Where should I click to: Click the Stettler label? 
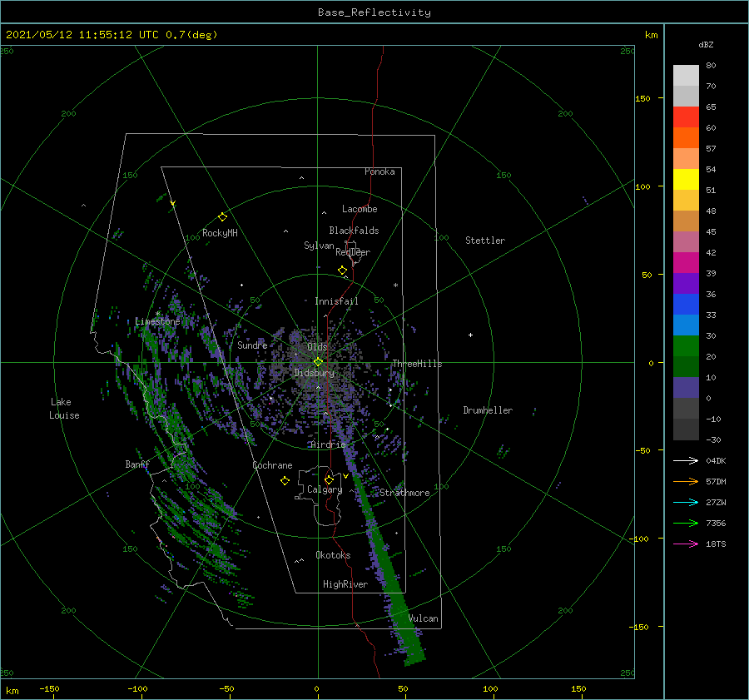coord(485,241)
